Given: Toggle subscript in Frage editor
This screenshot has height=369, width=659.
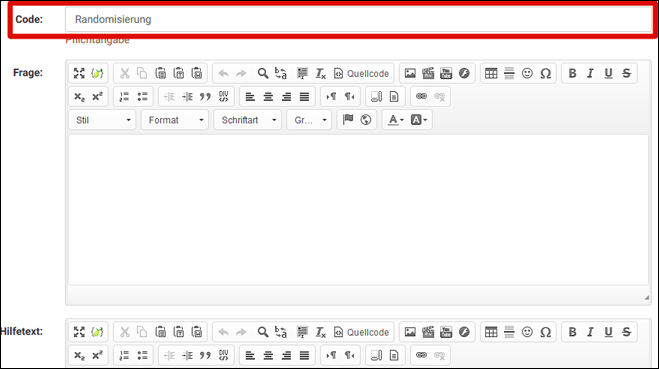Looking at the screenshot, I should pos(79,97).
